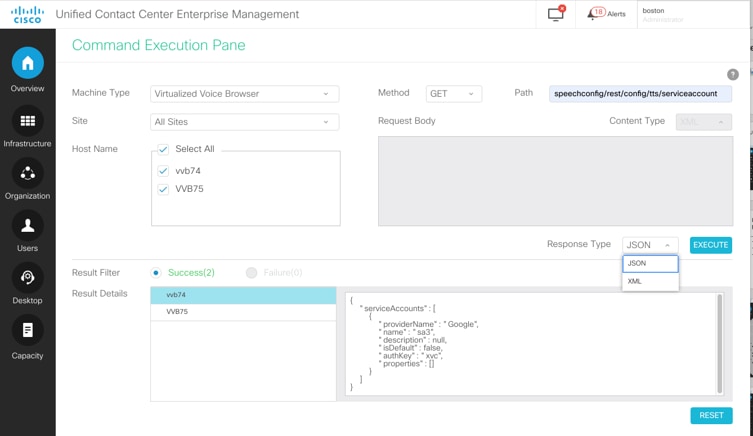This screenshot has height=436, width=753.
Task: Click the "providerName" line in JSON result
Action: (x=428, y=324)
